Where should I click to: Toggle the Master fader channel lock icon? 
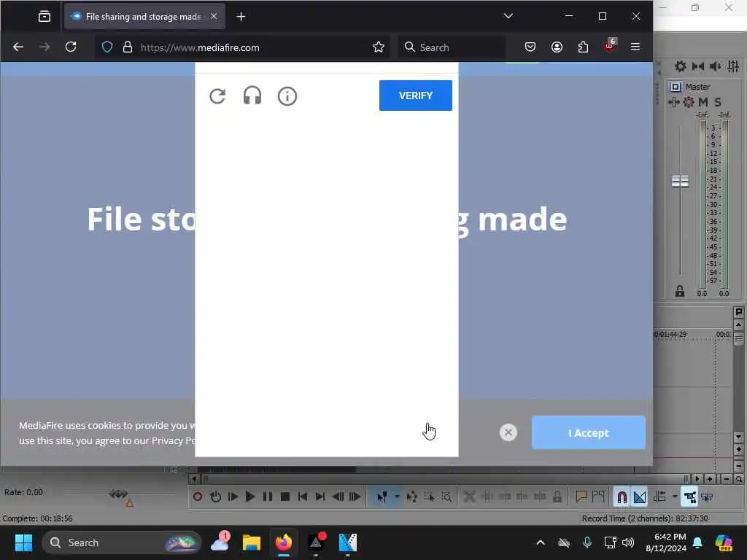680,291
